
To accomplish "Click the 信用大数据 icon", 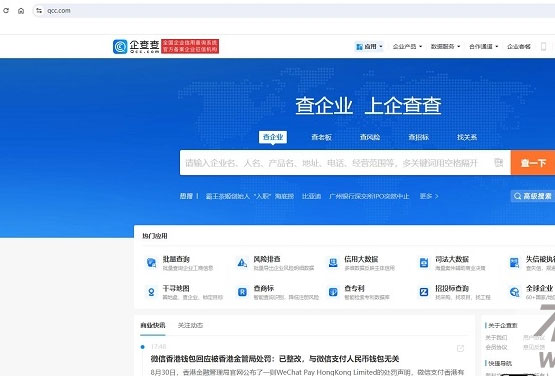I will pyautogui.click(x=333, y=263).
